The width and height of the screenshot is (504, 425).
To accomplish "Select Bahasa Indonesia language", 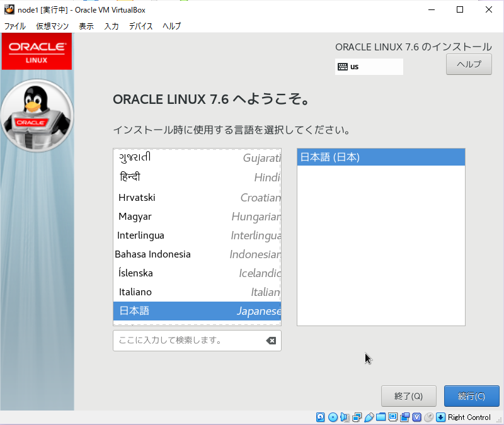I will (x=197, y=254).
